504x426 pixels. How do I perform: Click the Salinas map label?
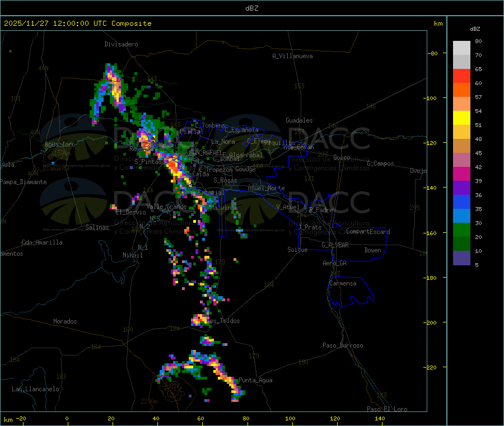(x=97, y=227)
